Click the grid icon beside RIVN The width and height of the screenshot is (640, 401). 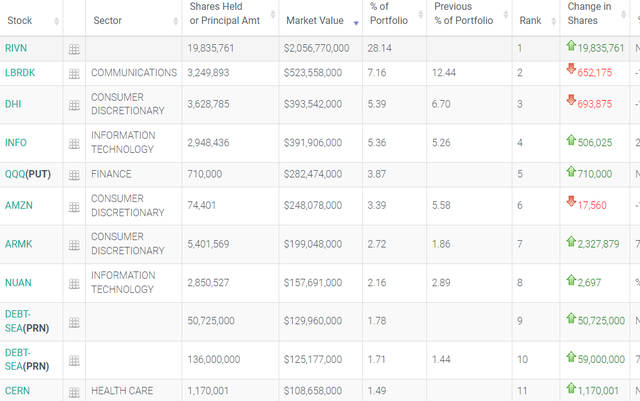click(74, 49)
